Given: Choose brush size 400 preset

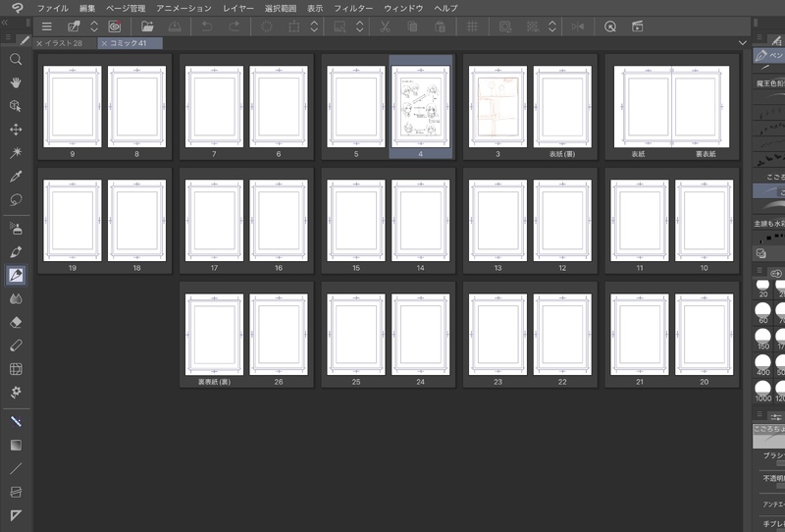Looking at the screenshot, I should point(763,365).
